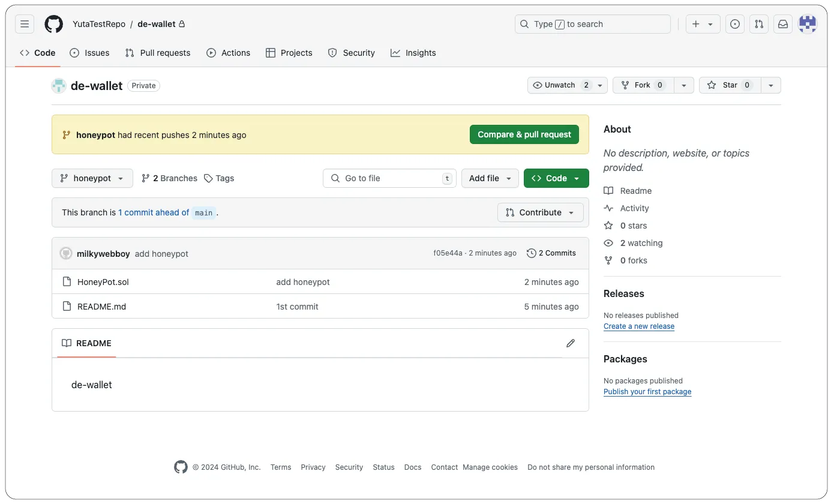Fork the de-wallet repository
Screen dimensions: 831x504
644,85
